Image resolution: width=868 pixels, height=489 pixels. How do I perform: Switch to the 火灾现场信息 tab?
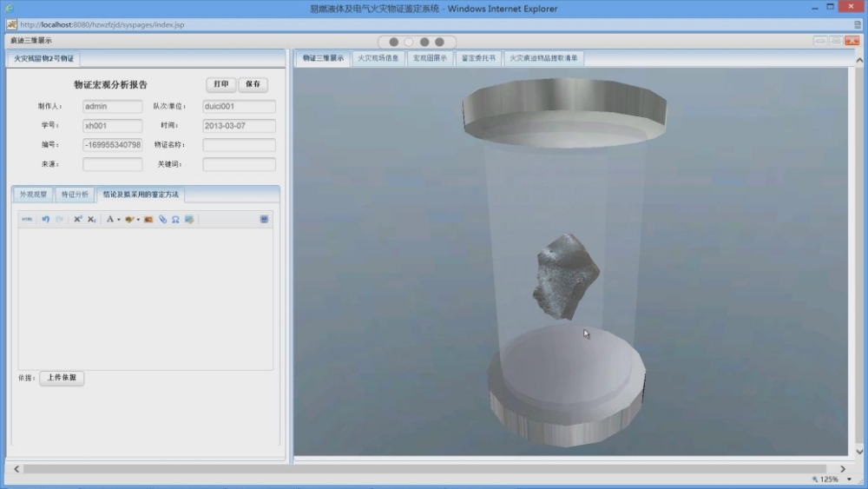(x=378, y=58)
